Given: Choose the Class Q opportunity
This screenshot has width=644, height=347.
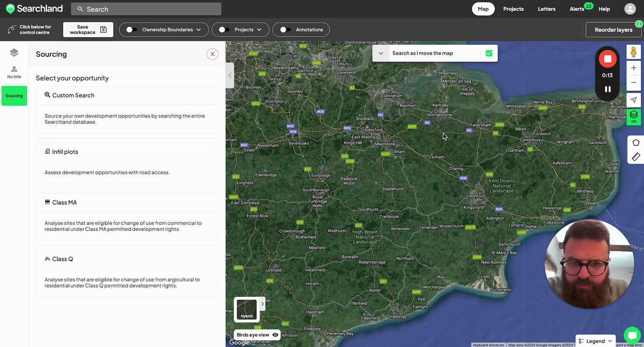Looking at the screenshot, I should pyautogui.click(x=127, y=273).
